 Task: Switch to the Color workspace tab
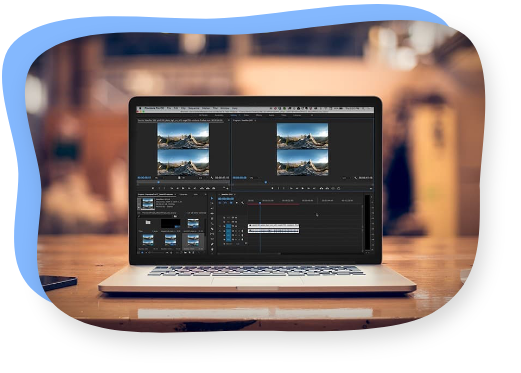click(x=246, y=115)
